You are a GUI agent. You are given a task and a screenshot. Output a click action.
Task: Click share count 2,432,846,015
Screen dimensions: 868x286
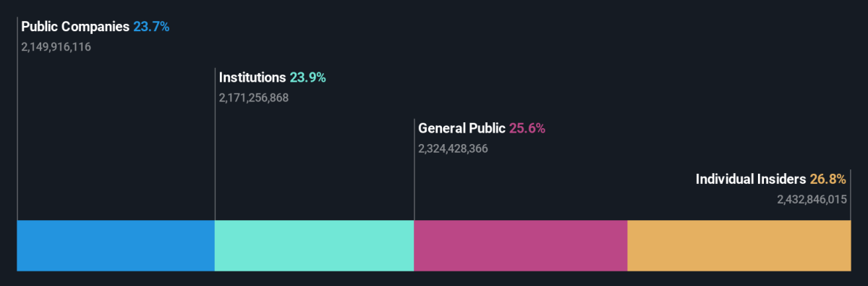tap(812, 198)
